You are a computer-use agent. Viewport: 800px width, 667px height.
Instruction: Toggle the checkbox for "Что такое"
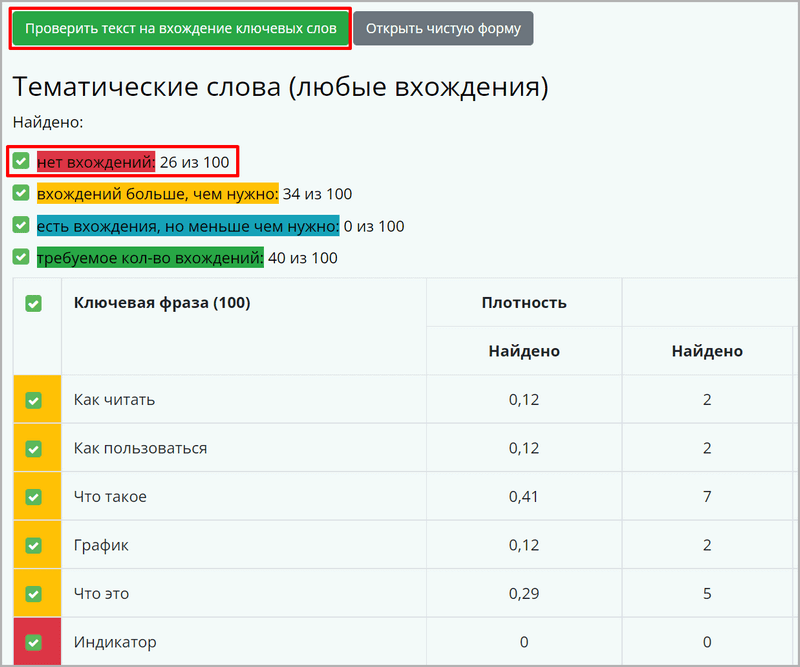(34, 497)
